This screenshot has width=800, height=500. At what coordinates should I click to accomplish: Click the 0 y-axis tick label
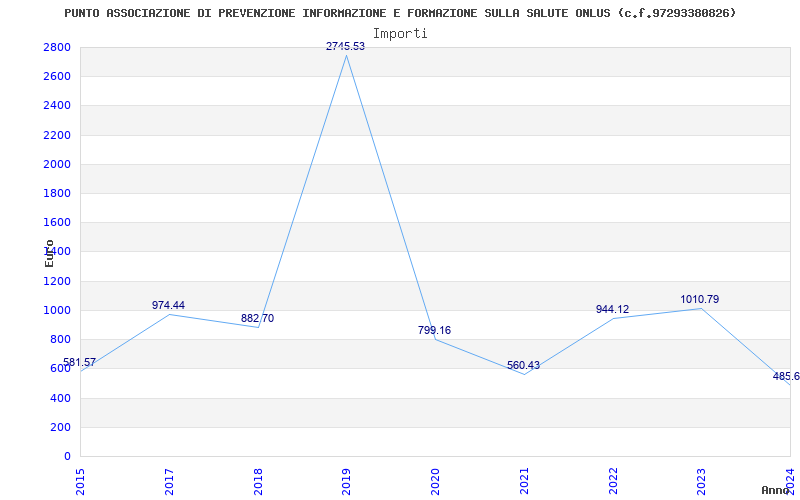(67, 456)
